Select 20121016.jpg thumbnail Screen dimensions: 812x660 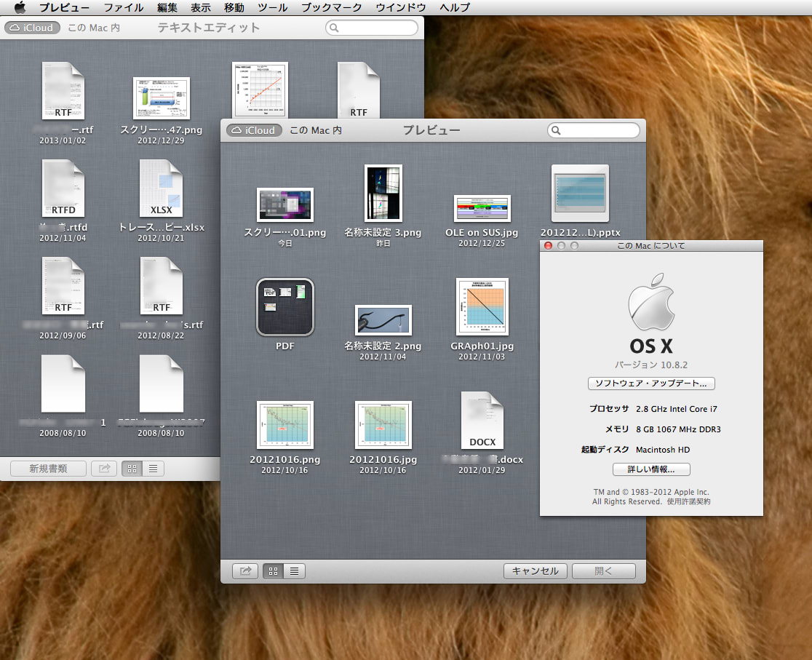pos(383,425)
